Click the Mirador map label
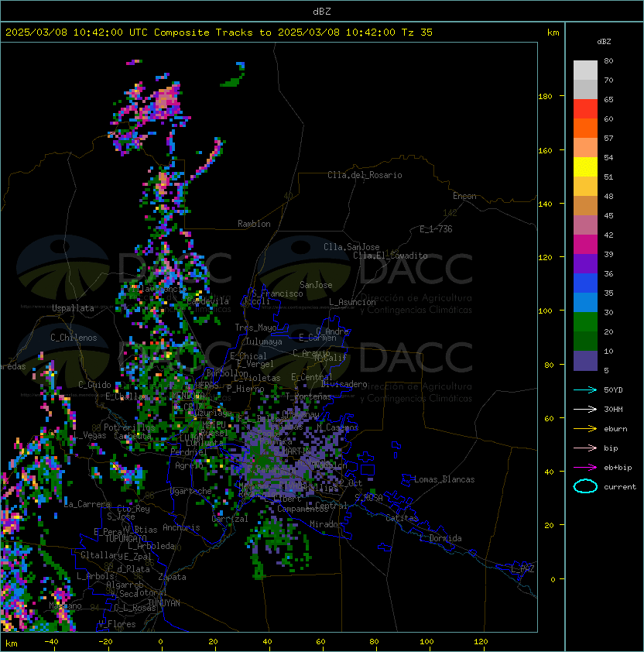 pyautogui.click(x=326, y=524)
